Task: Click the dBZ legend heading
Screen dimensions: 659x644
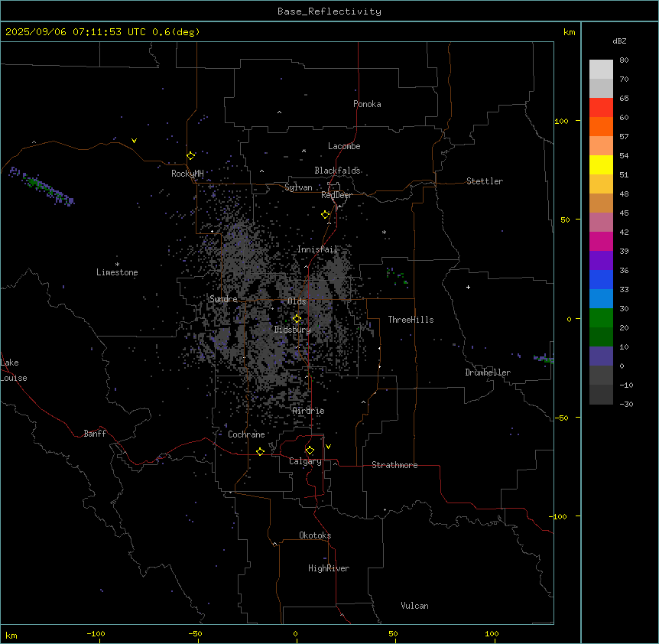Action: [x=619, y=41]
